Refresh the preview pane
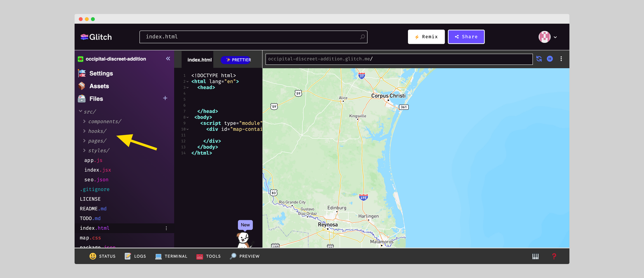The height and width of the screenshot is (278, 644). [x=539, y=59]
